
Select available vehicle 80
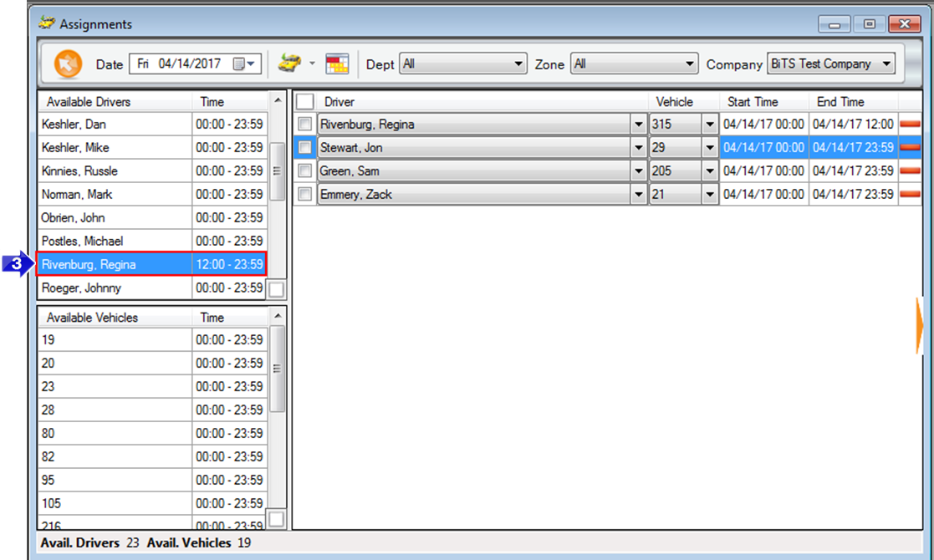152,433
